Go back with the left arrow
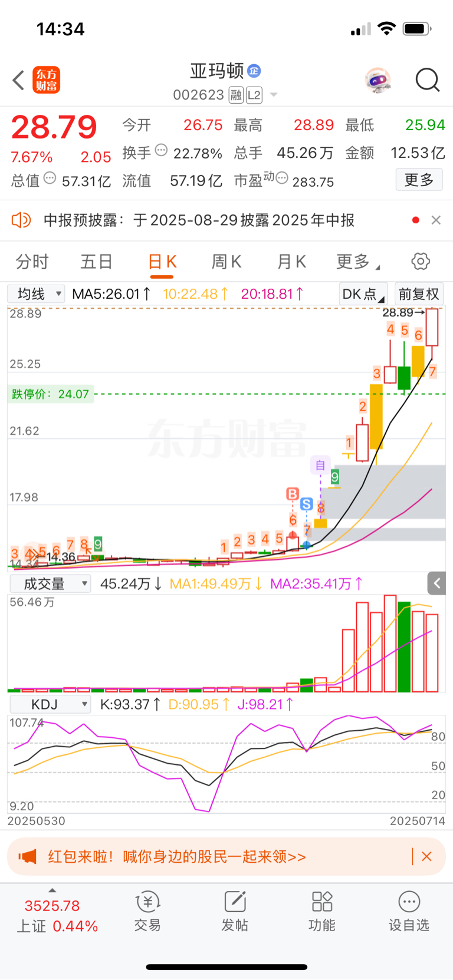Image resolution: width=453 pixels, height=980 pixels. [19, 80]
